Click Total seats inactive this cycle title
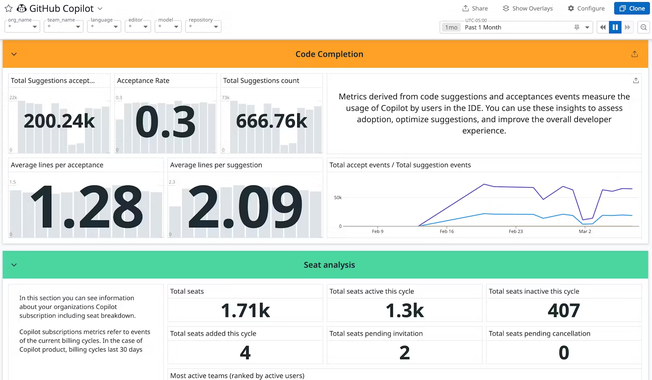Screen dimensions: 652x380 [x=534, y=291]
